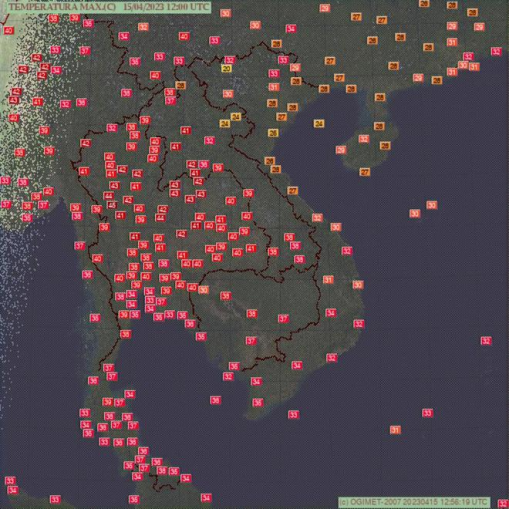Select the 33 marker above the 31 sea marker

[x=427, y=413]
